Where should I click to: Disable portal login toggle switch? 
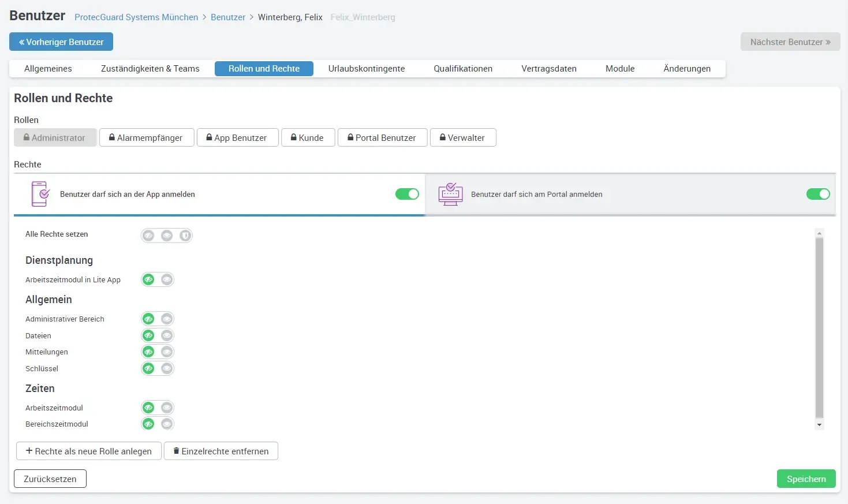pyautogui.click(x=817, y=194)
